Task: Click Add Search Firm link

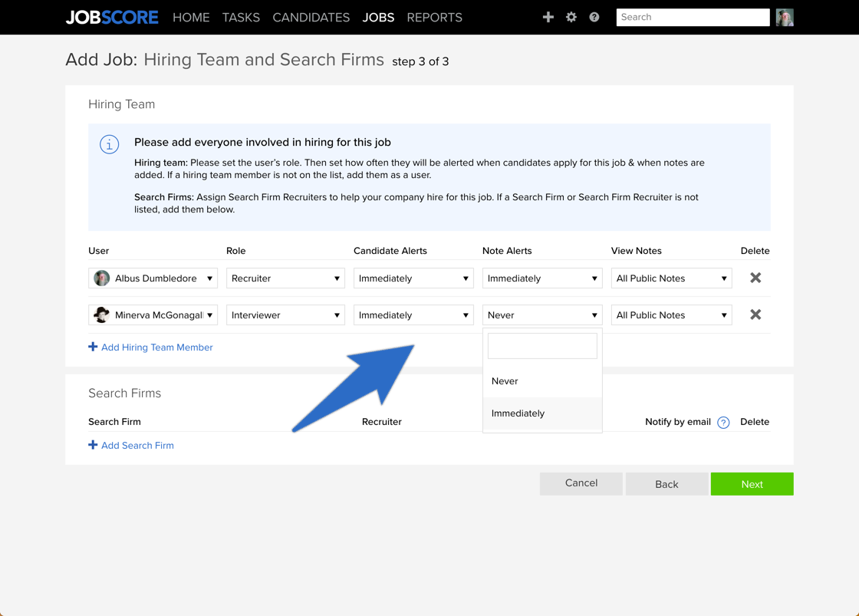Action: (131, 445)
